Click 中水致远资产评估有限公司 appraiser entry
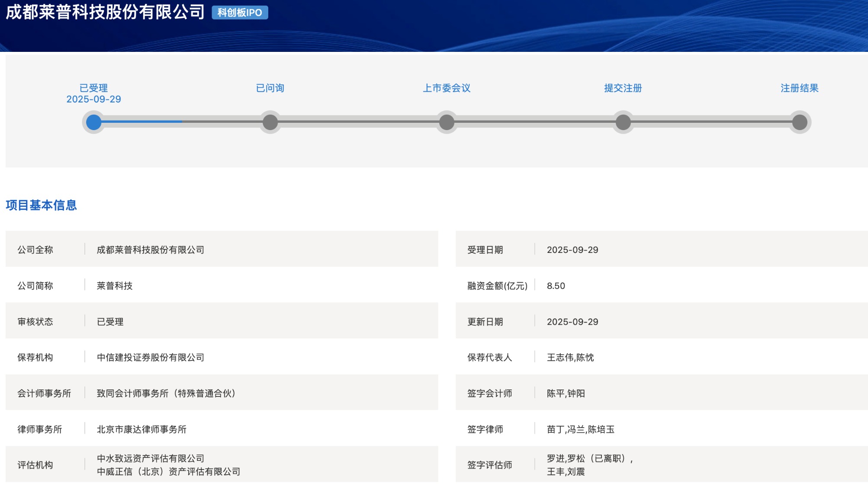868x492 pixels. click(150, 458)
